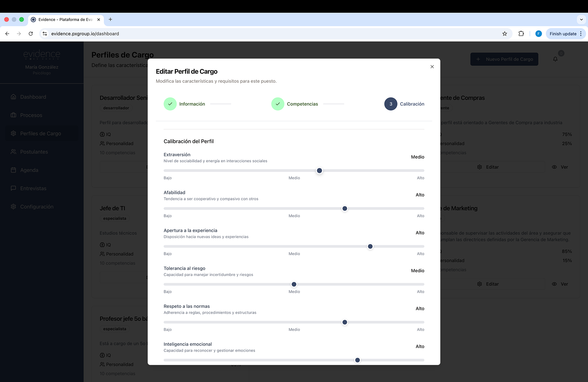Go to the Competencias step checkmark
The height and width of the screenshot is (382, 588).
[x=277, y=104]
